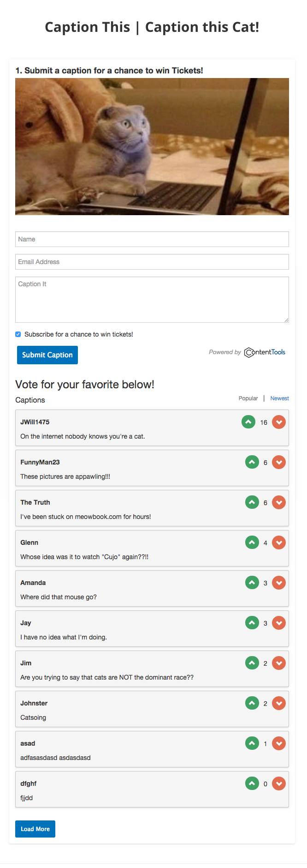Click into the Email Address field

click(152, 262)
